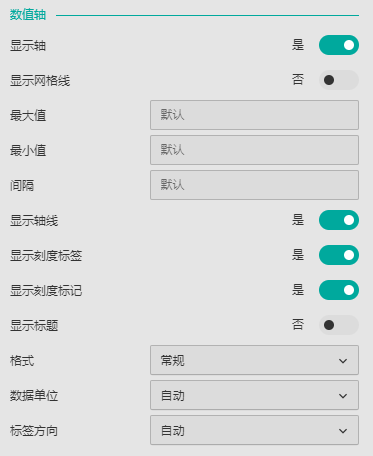Open the 标签方向 dropdown
This screenshot has height=456, width=373.
[x=254, y=430]
